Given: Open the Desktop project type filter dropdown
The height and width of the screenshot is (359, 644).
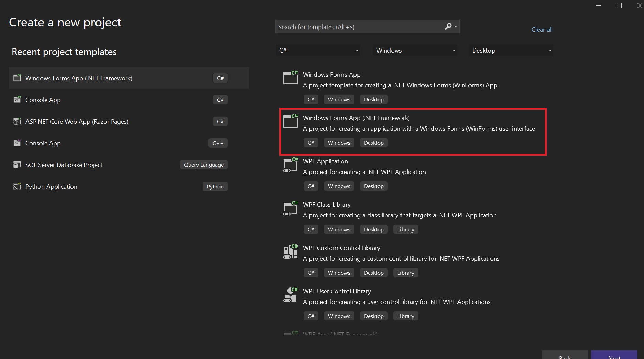Looking at the screenshot, I should click(x=511, y=50).
